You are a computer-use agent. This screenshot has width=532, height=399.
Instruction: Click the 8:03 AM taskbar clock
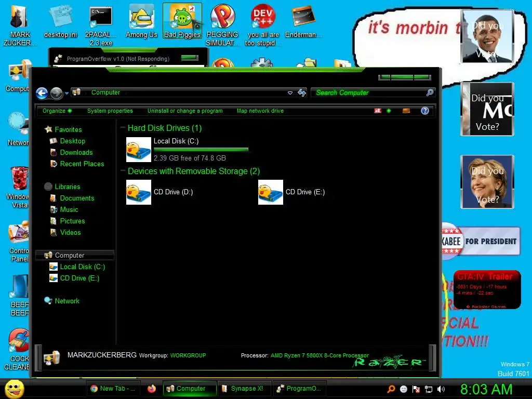point(486,390)
